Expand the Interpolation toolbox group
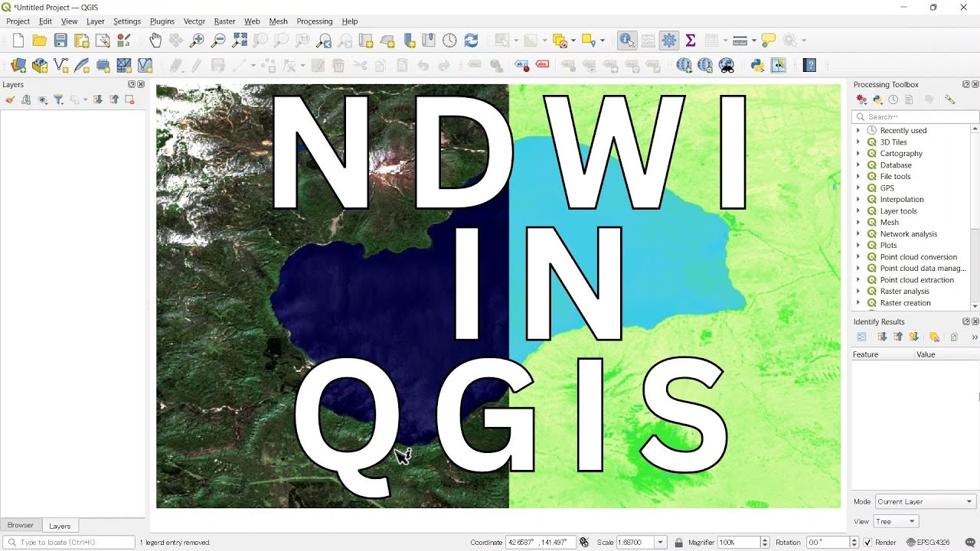The height and width of the screenshot is (551, 980). point(858,200)
